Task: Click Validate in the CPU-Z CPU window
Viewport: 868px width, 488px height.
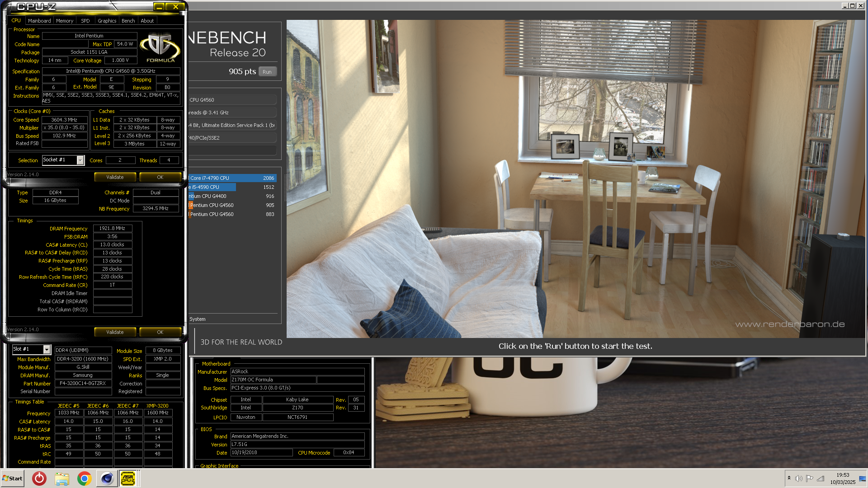Action: (115, 177)
